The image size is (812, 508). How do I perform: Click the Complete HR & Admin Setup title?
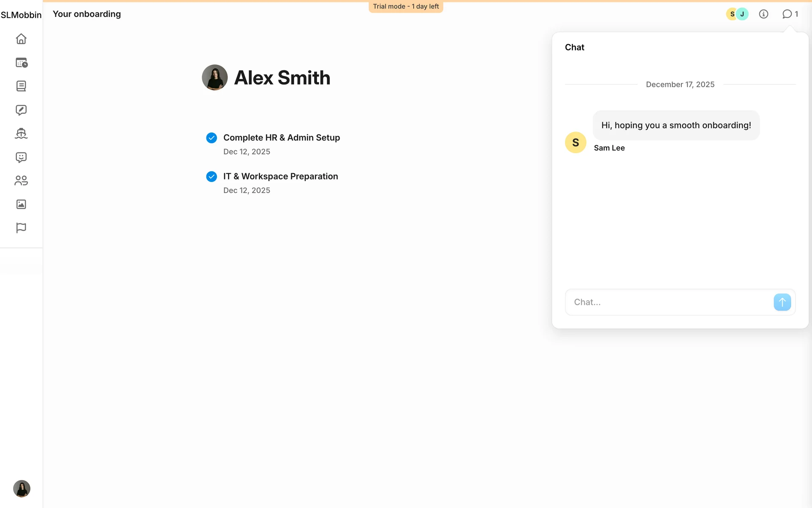point(281,138)
